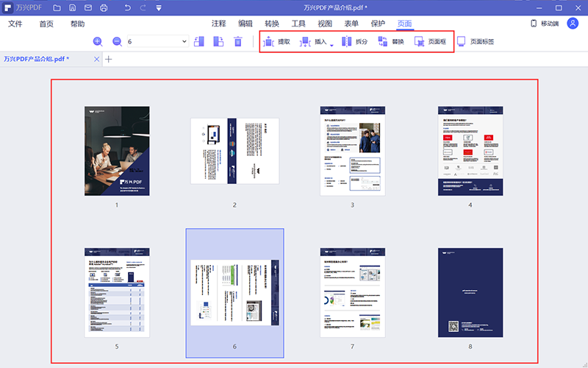Click the undo arrow icon

[x=127, y=8]
